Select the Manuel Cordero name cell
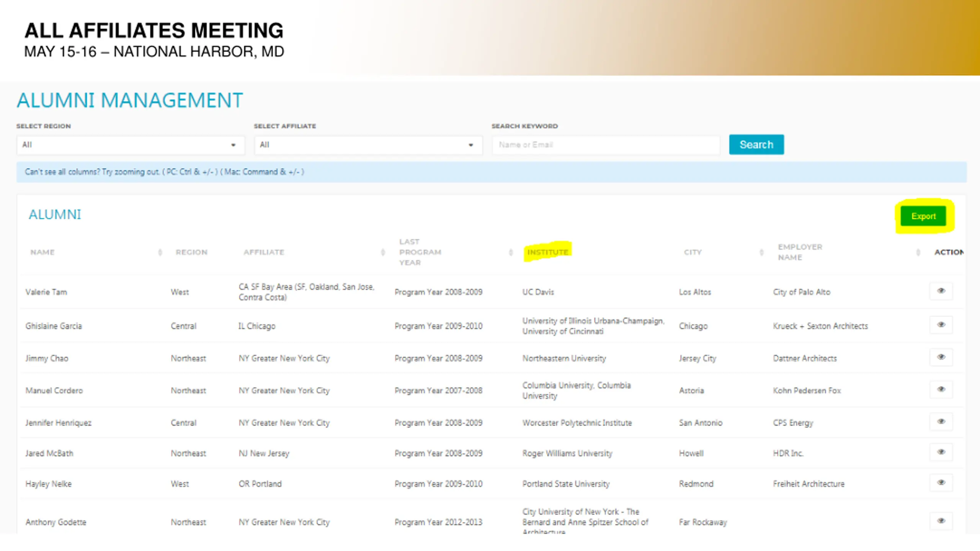 click(x=54, y=391)
